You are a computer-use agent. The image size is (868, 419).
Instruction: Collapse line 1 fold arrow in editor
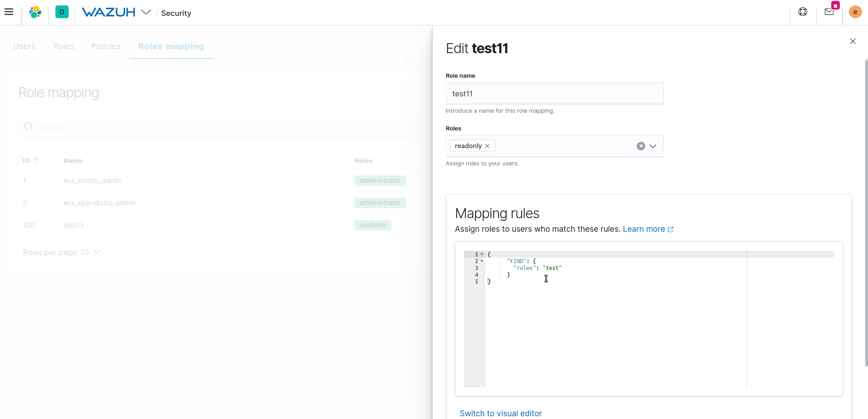coord(482,254)
